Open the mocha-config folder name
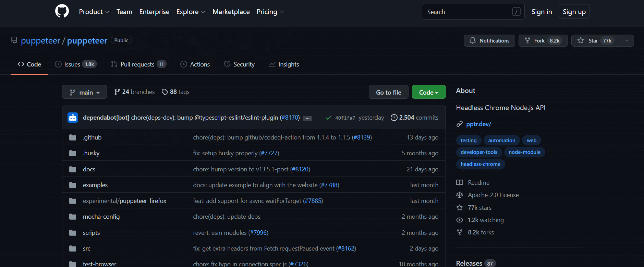Image resolution: width=644 pixels, height=267 pixels. [x=101, y=217]
